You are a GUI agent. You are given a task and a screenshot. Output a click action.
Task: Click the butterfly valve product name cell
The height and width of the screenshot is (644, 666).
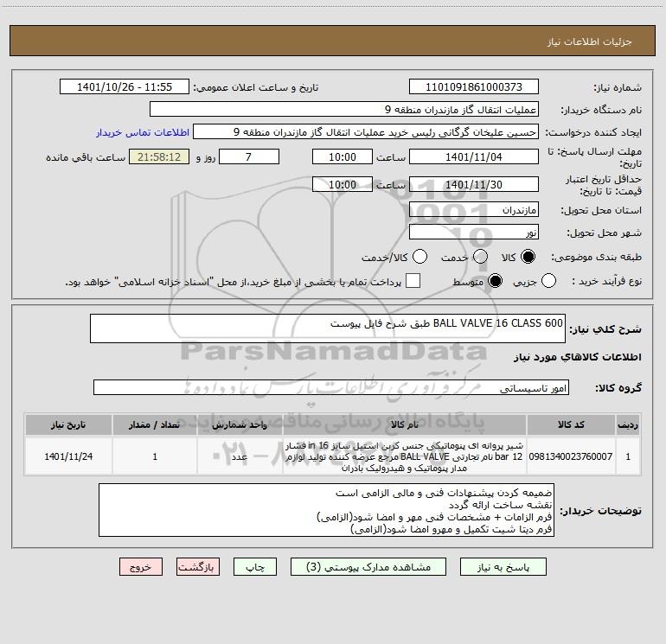[x=405, y=456]
